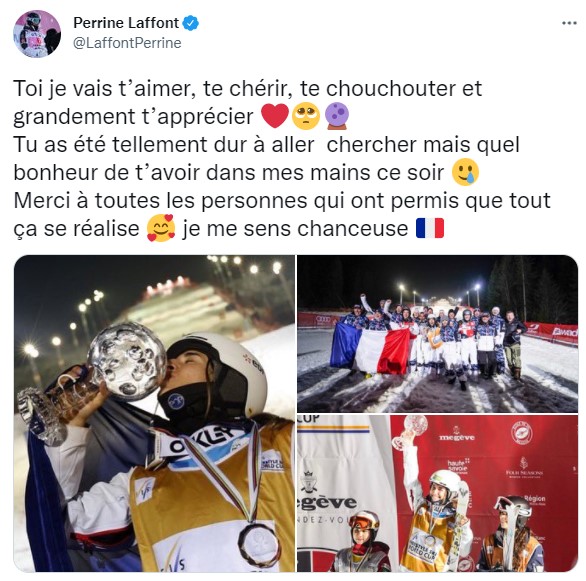
Task: Click the blue verified badge
Action: click(x=191, y=23)
